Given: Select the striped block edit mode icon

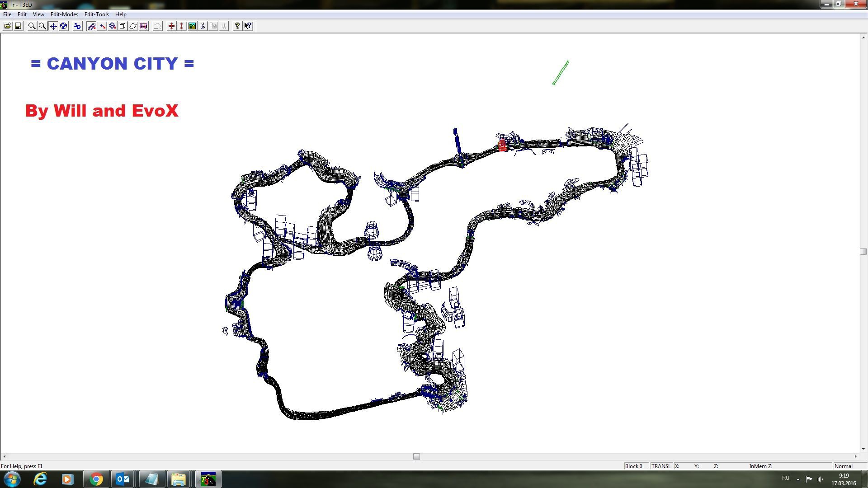Looking at the screenshot, I should click(x=91, y=26).
